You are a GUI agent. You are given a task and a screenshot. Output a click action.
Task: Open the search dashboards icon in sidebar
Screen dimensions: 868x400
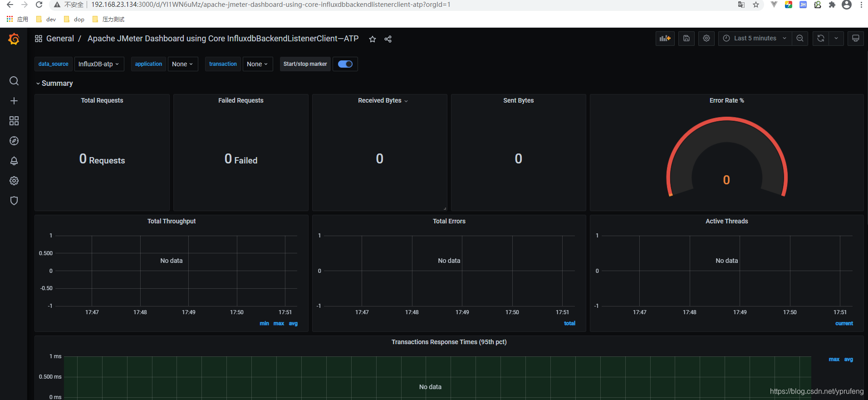[x=14, y=81]
